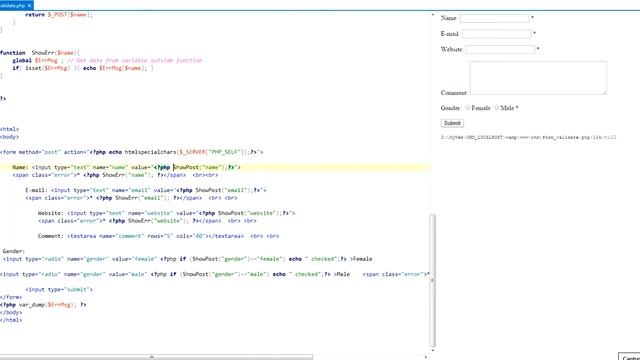Click the "<?php var_dump($ErrMsg); ?>" line
This screenshot has width=640, height=360.
[x=43, y=304]
